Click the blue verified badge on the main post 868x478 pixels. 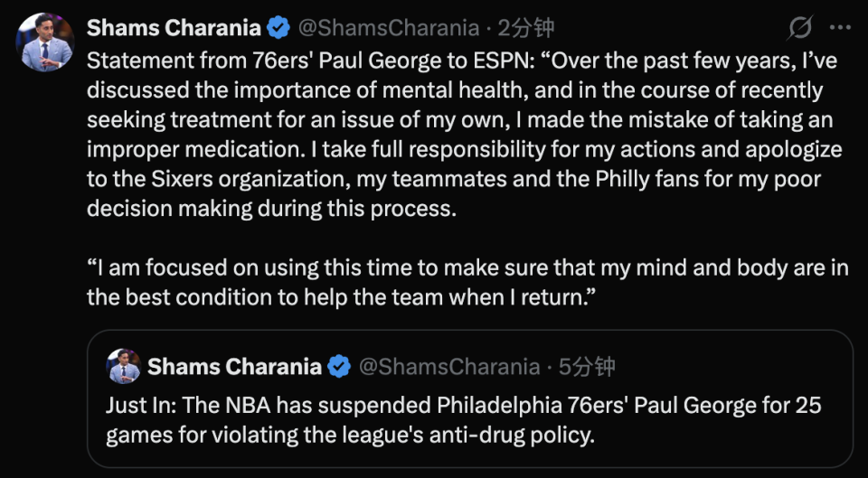pos(278,29)
